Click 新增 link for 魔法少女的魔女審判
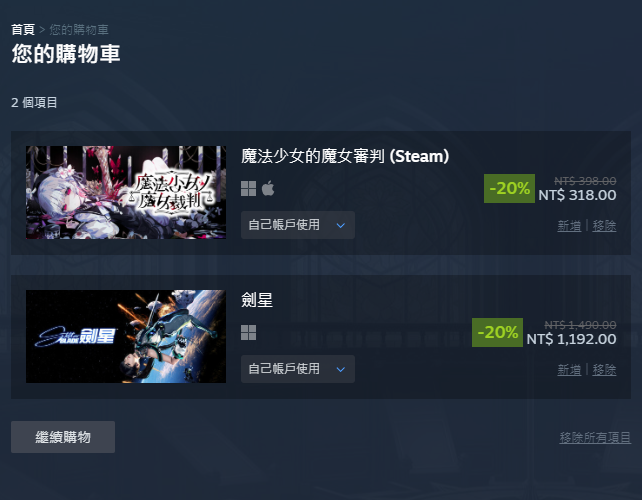 [x=569, y=225]
